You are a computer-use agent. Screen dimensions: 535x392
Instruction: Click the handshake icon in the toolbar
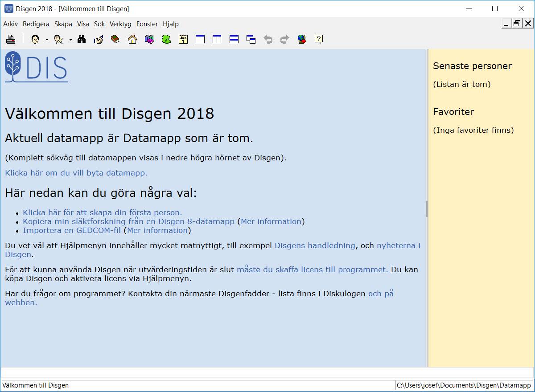click(x=99, y=39)
